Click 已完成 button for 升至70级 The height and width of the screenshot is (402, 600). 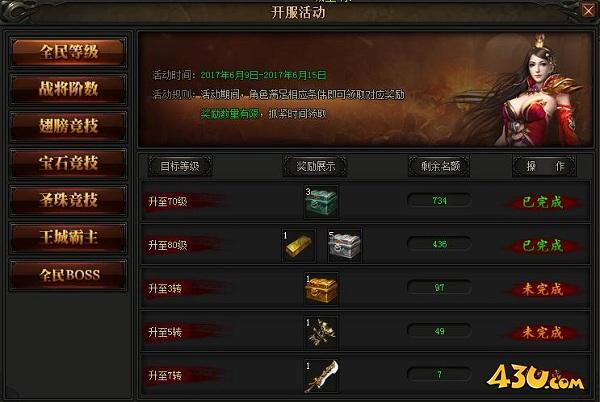tap(543, 202)
